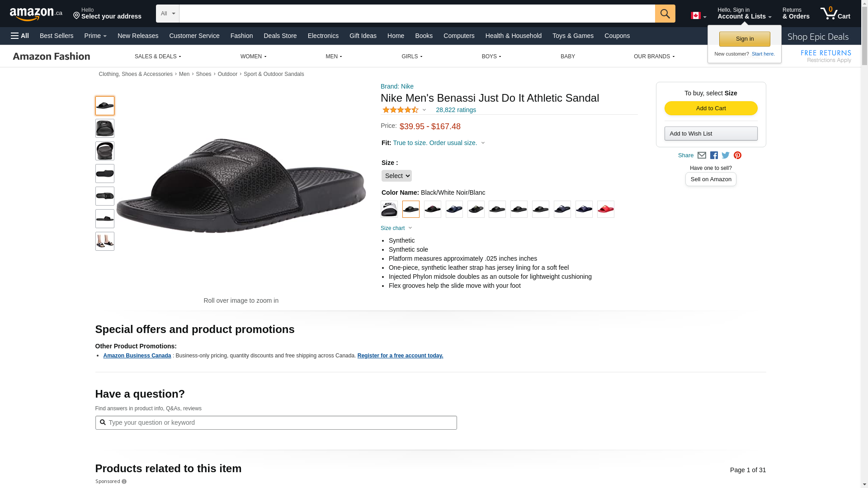Open the Size Select dropdown
This screenshot has height=488, width=868.
click(x=396, y=176)
